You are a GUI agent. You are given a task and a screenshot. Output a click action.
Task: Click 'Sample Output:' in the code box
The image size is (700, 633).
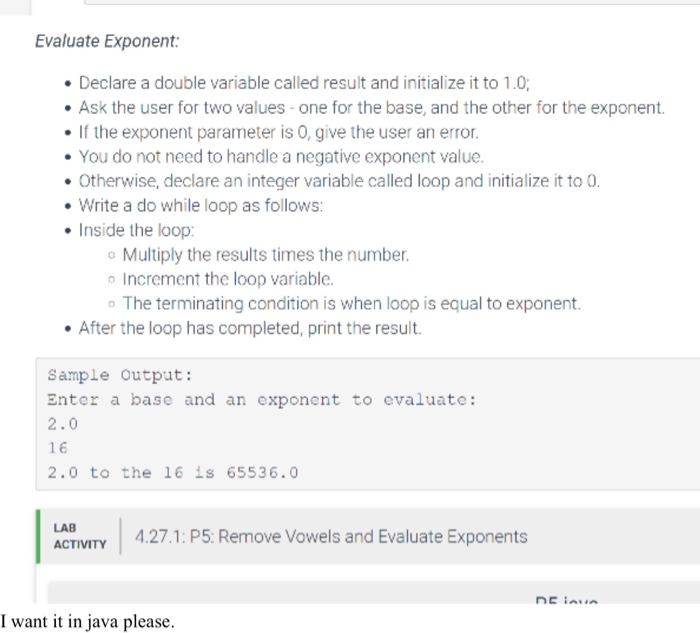(x=120, y=375)
